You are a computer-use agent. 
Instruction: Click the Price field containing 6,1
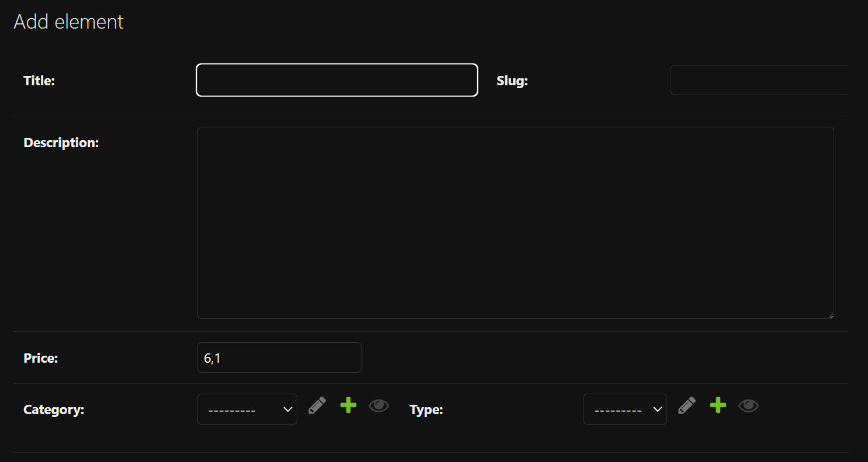point(279,357)
